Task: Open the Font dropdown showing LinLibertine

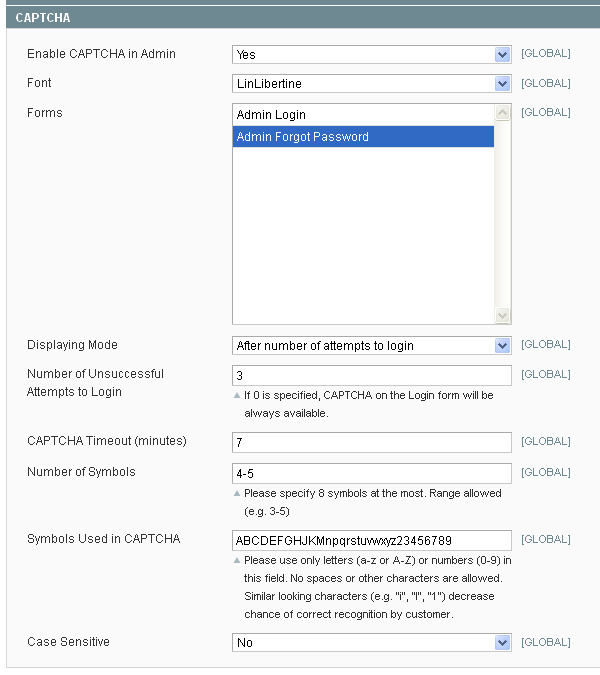Action: point(371,84)
